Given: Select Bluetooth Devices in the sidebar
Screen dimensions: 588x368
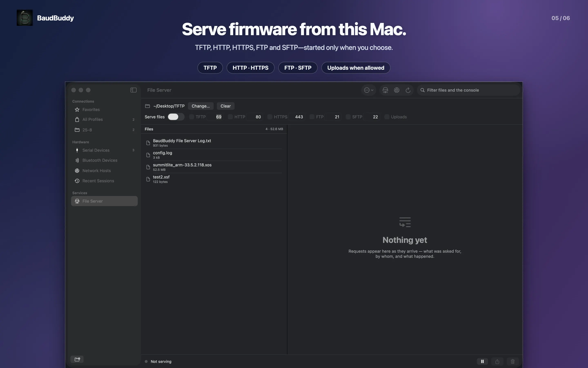Looking at the screenshot, I should click(104, 160).
